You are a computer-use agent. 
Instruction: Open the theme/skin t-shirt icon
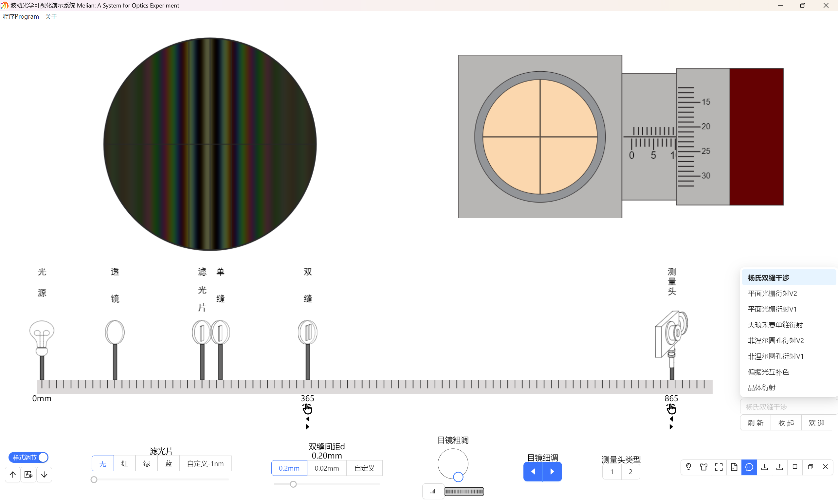704,467
